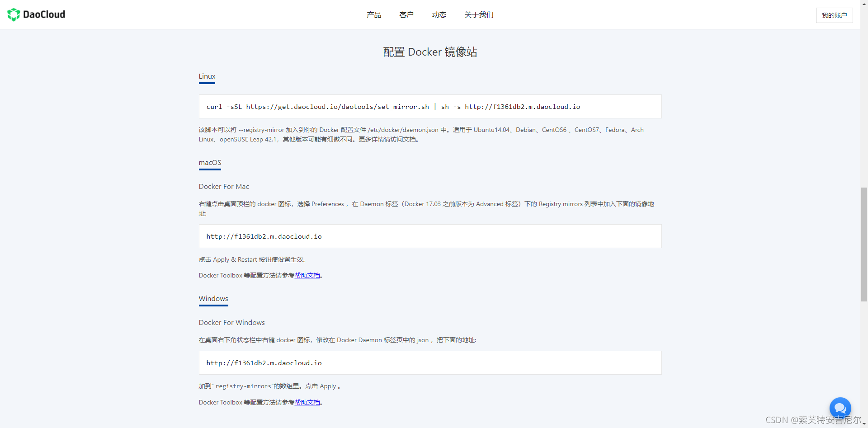Screen dimensions: 868x428
Task: Open the 产品 menu
Action: pyautogui.click(x=374, y=15)
